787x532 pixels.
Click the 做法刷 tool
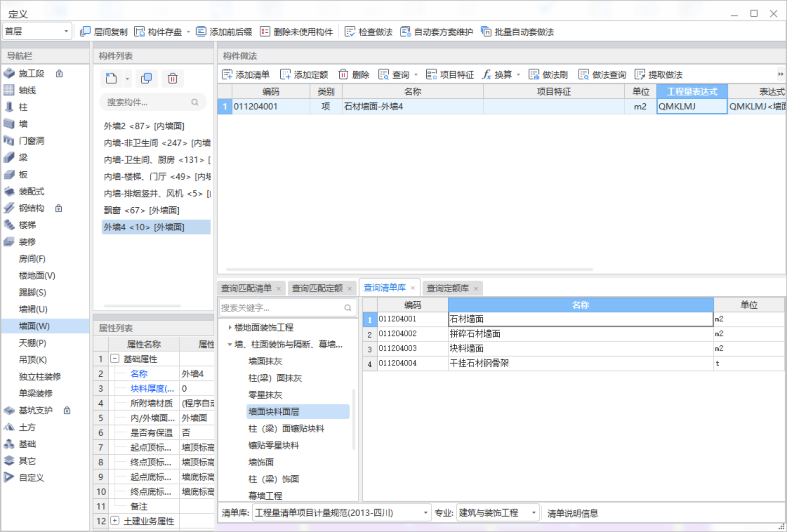(548, 74)
